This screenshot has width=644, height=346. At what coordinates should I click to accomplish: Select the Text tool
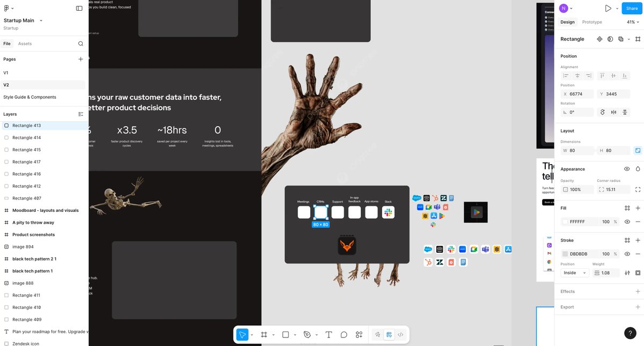pos(329,335)
